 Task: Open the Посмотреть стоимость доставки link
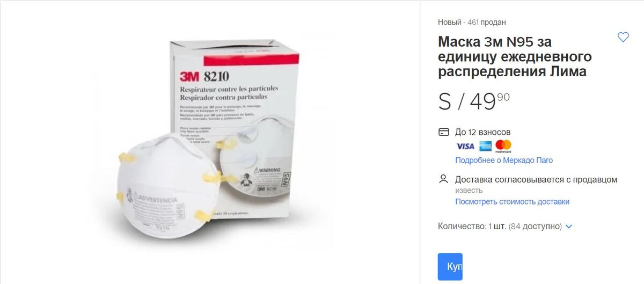[512, 201]
